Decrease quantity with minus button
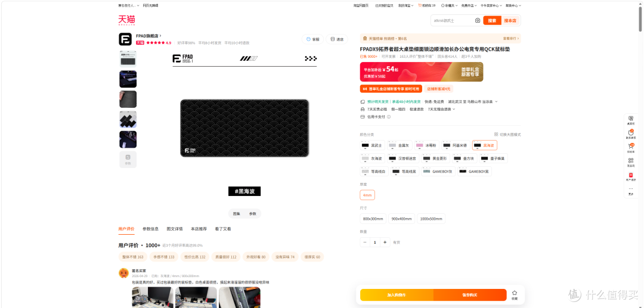 click(x=365, y=242)
